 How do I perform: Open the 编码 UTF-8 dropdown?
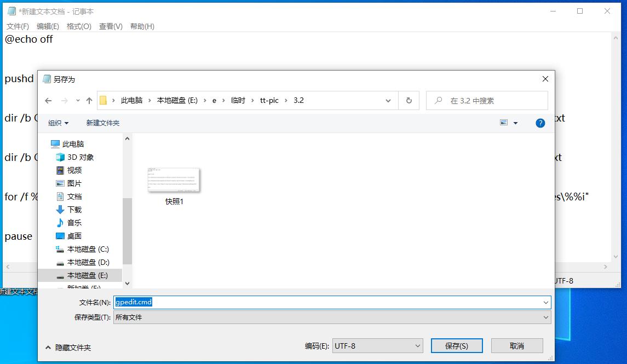pos(417,345)
